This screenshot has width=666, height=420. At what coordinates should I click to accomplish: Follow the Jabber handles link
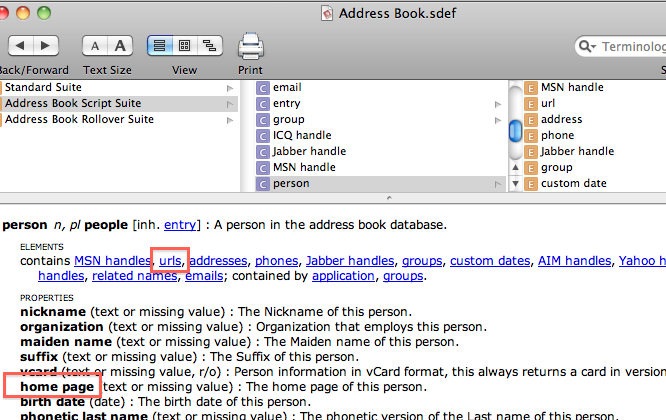pos(350,261)
